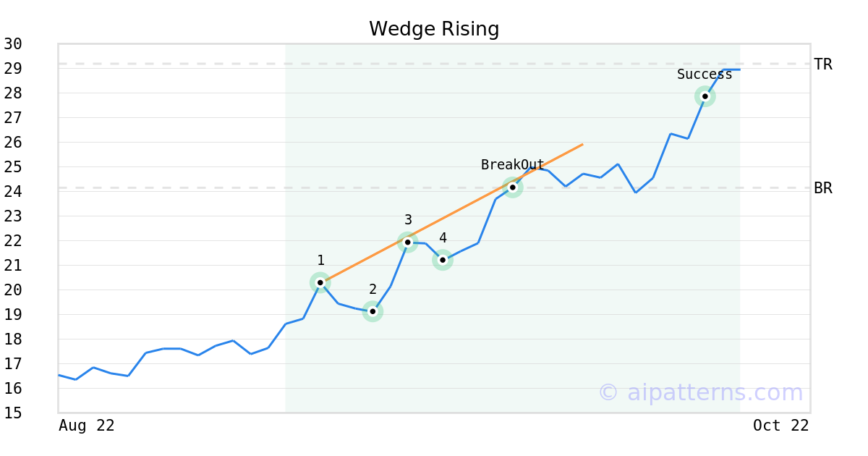Click the "Success" text label
868x456 pixels.
[705, 75]
